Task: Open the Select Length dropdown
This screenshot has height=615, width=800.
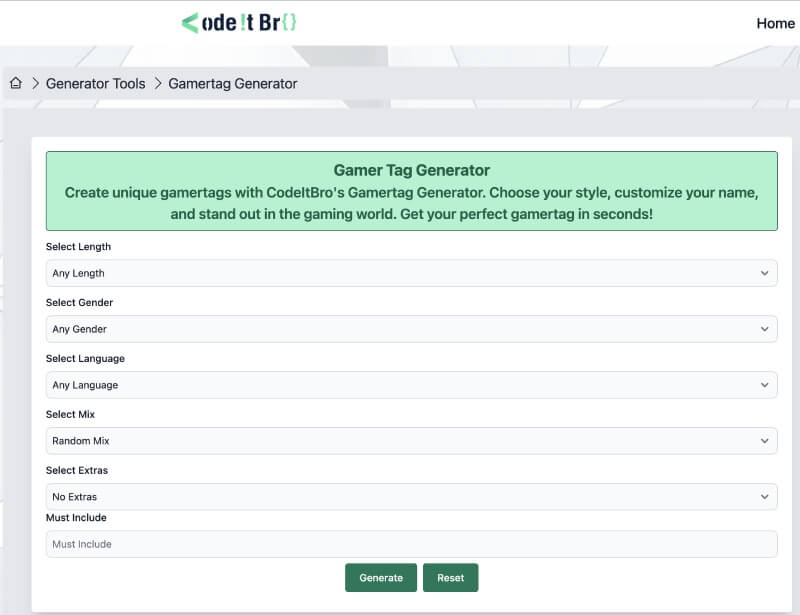Action: coord(400,273)
